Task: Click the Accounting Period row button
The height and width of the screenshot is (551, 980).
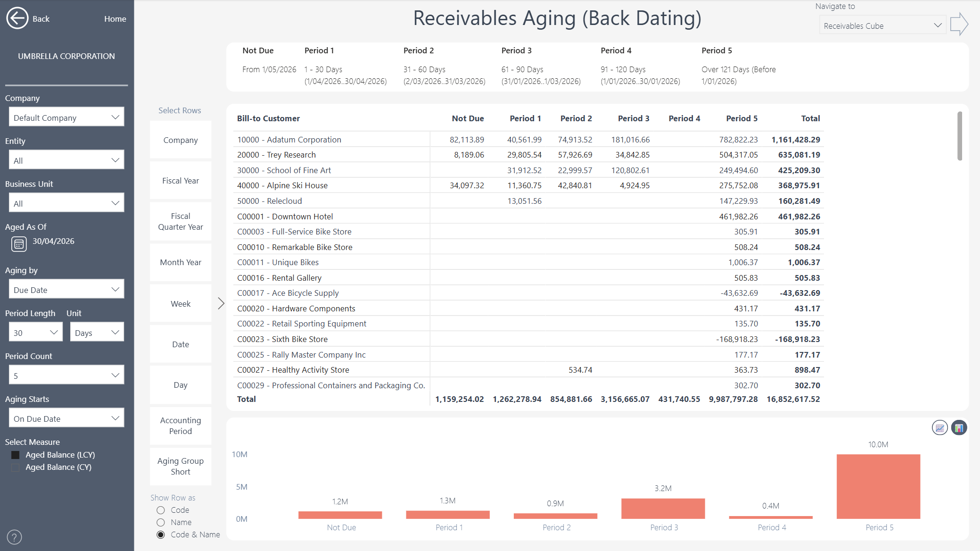Action: click(181, 426)
